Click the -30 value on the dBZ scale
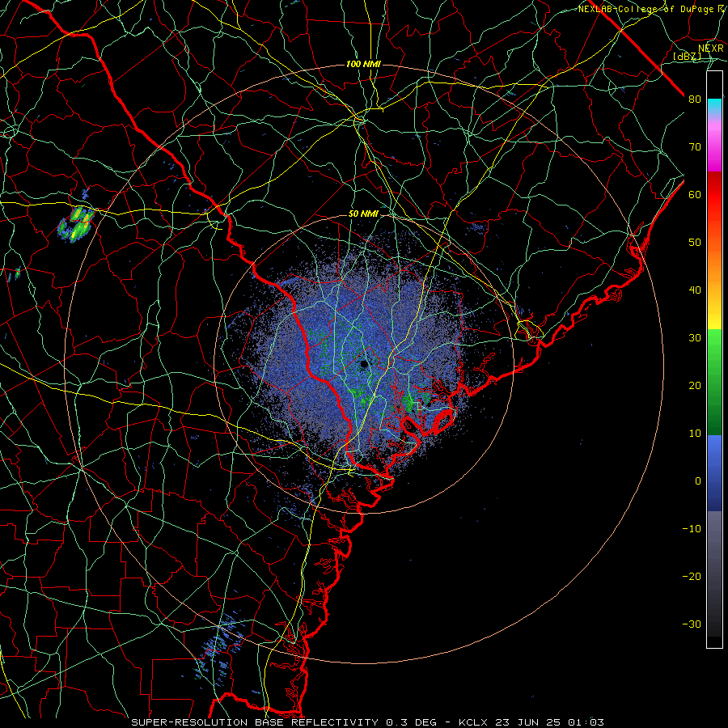728x728 pixels. click(692, 625)
